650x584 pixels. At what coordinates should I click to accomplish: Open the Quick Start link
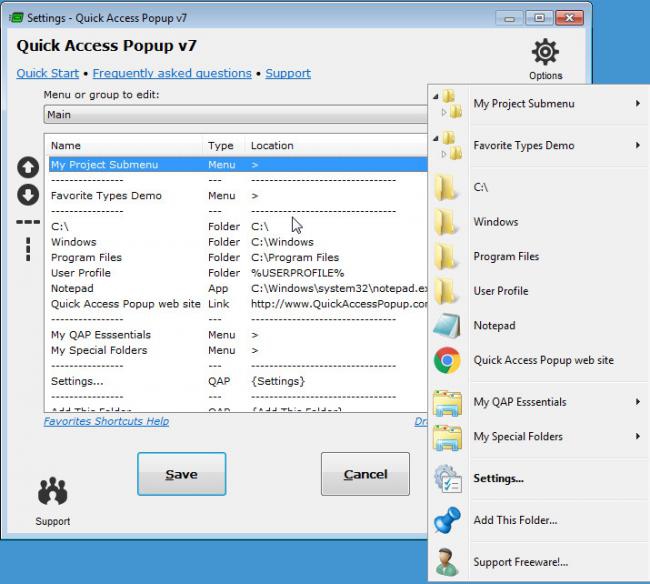(48, 73)
